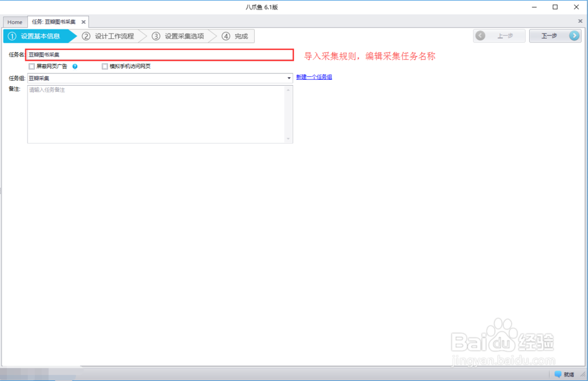Select the 任务: 豆瓣图书采集 tab

[54, 22]
